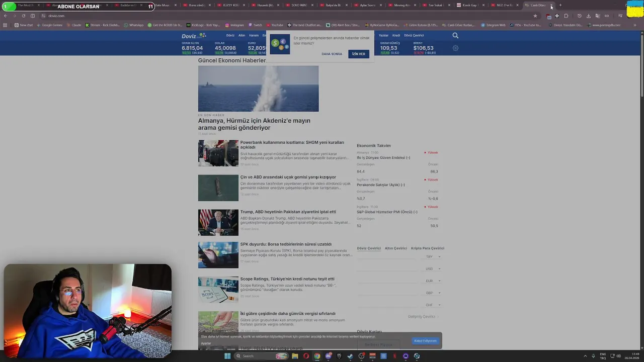Open the ticker settings gear icon
The image size is (644, 362).
tap(455, 48)
